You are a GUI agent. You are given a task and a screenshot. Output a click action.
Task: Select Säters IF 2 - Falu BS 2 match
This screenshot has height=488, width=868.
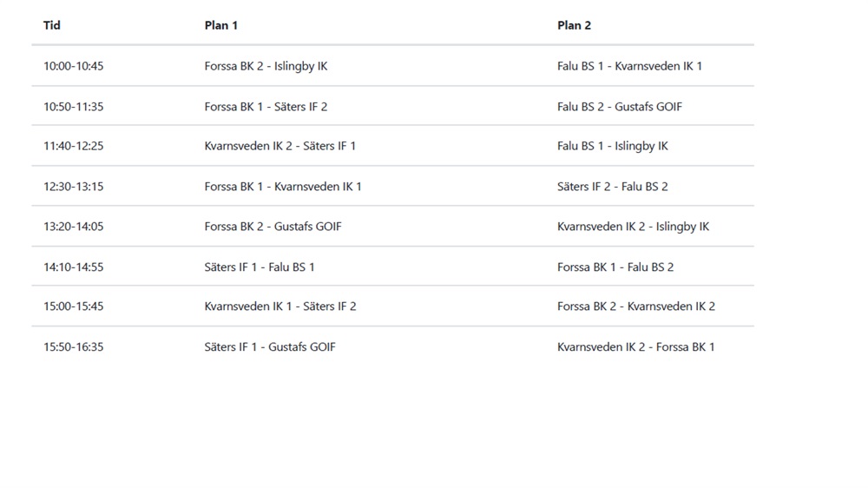pyautogui.click(x=612, y=186)
